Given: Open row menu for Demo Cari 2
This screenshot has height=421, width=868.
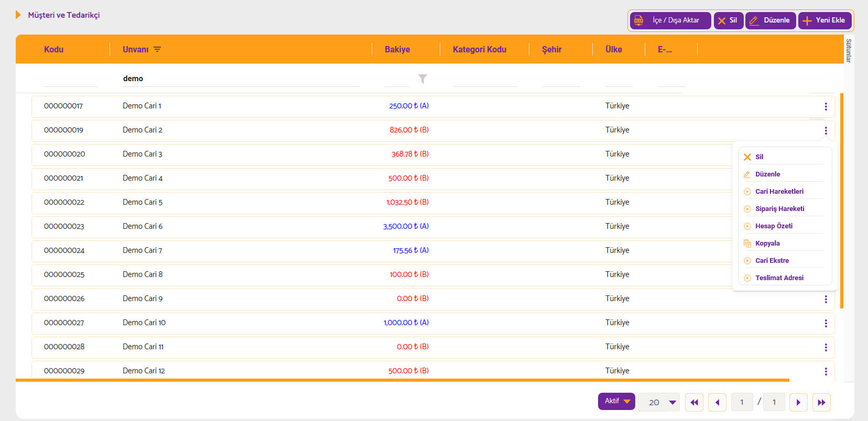Looking at the screenshot, I should coord(826,130).
